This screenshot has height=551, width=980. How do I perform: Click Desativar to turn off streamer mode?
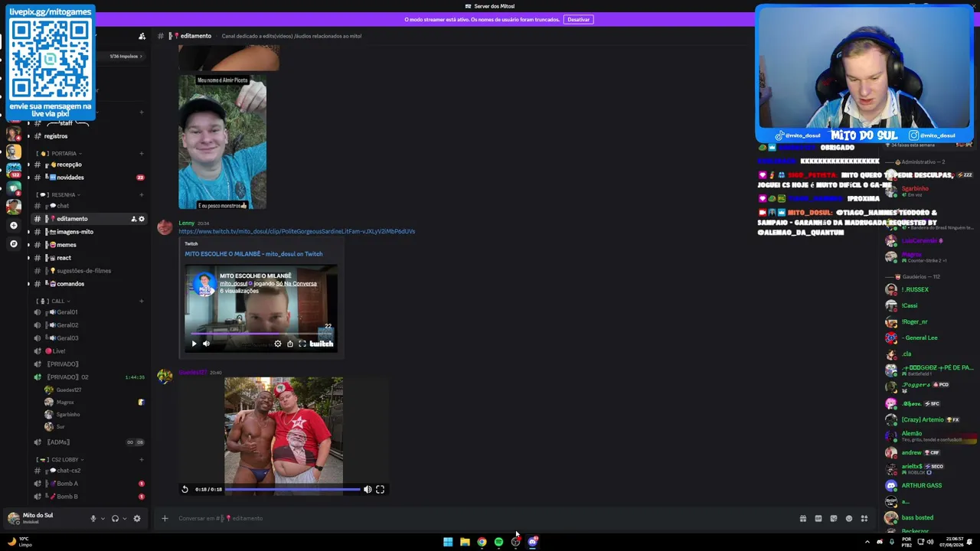coord(579,19)
